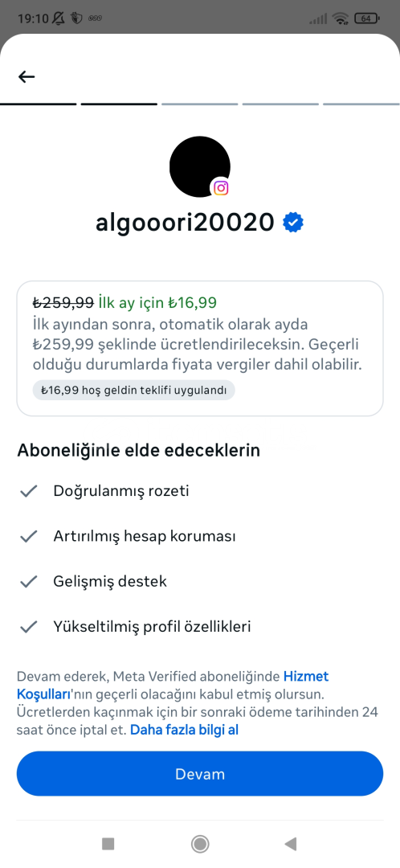
Task: Tap the blue verified badge beside username
Action: pyautogui.click(x=292, y=223)
